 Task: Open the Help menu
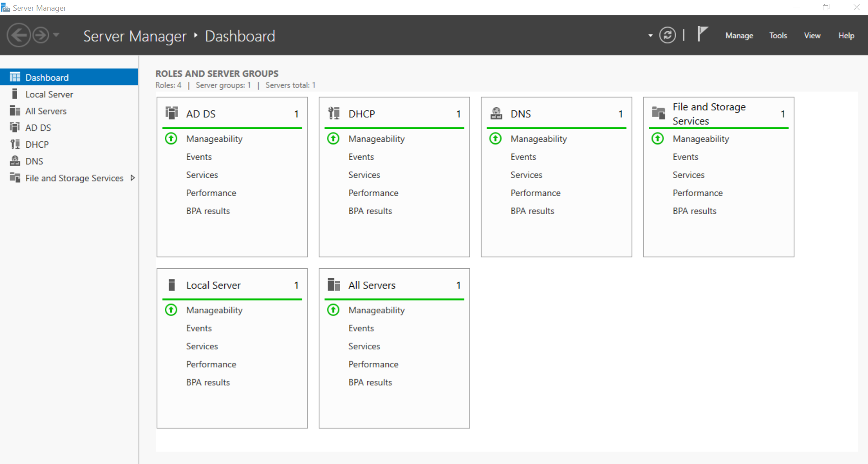pyautogui.click(x=846, y=36)
